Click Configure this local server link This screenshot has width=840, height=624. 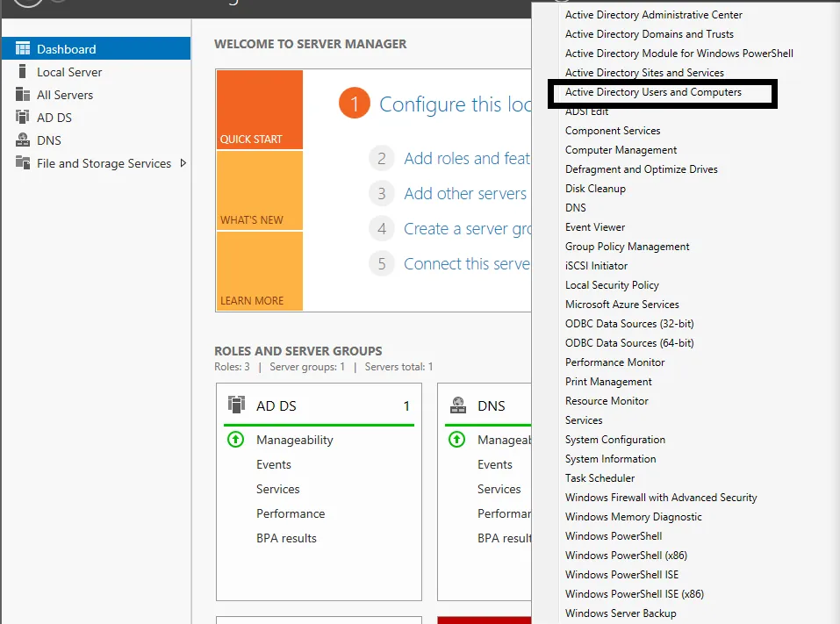click(455, 104)
